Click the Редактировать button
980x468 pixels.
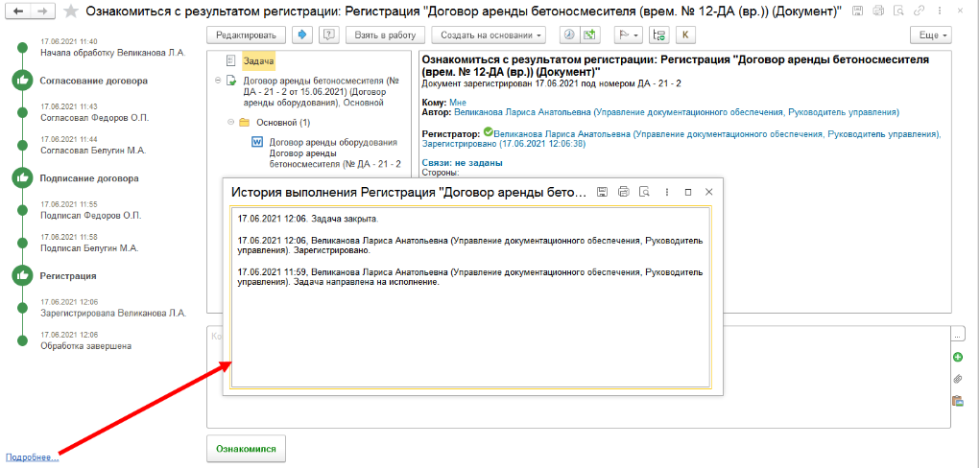coord(247,35)
